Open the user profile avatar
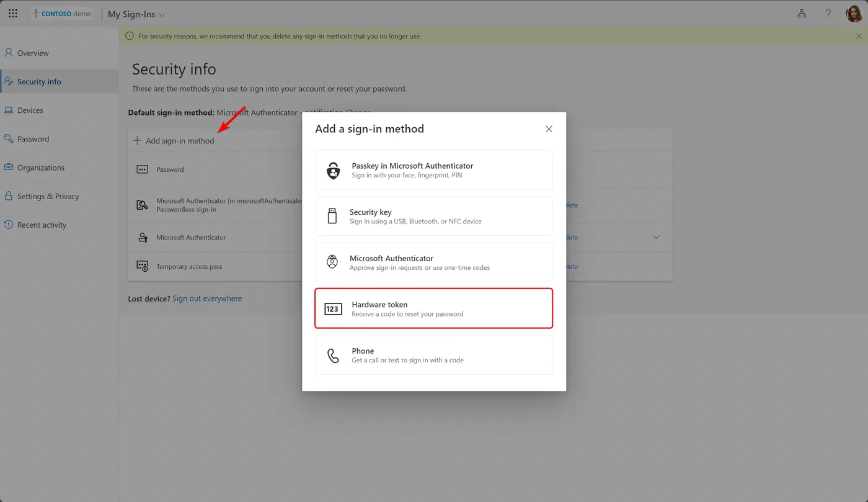This screenshot has width=868, height=502. 854,14
